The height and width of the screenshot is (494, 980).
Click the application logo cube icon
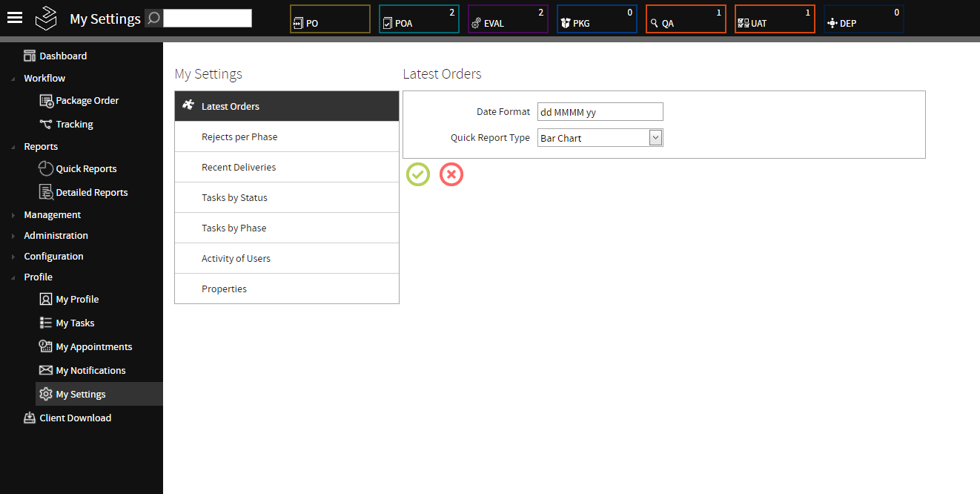tap(46, 19)
